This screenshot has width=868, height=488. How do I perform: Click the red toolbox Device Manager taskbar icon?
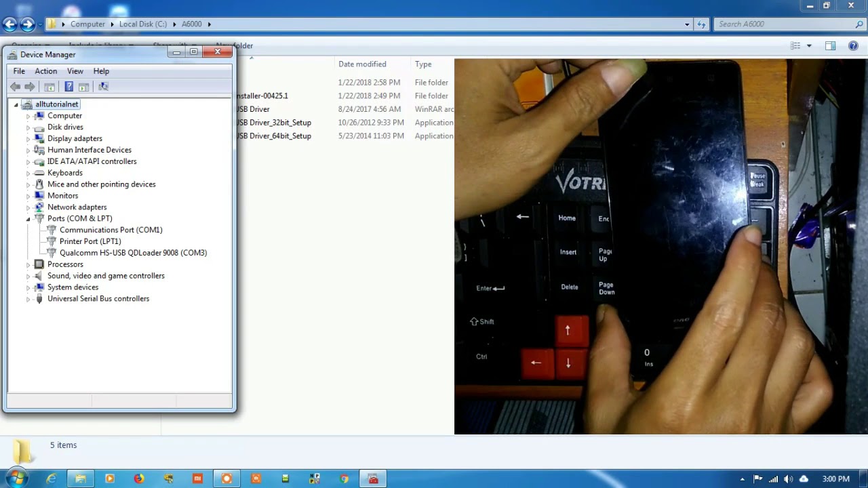click(x=373, y=479)
